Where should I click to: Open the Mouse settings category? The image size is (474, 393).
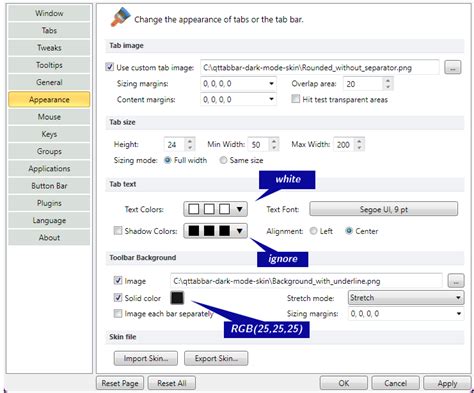[49, 117]
